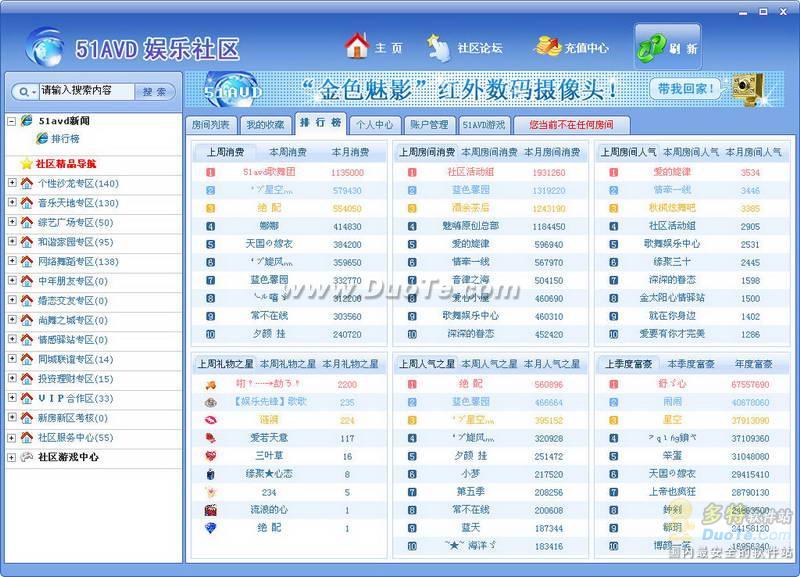Click 第五季 in 上周人气之星 list
Image resolution: width=800 pixels, height=577 pixels.
point(470,492)
